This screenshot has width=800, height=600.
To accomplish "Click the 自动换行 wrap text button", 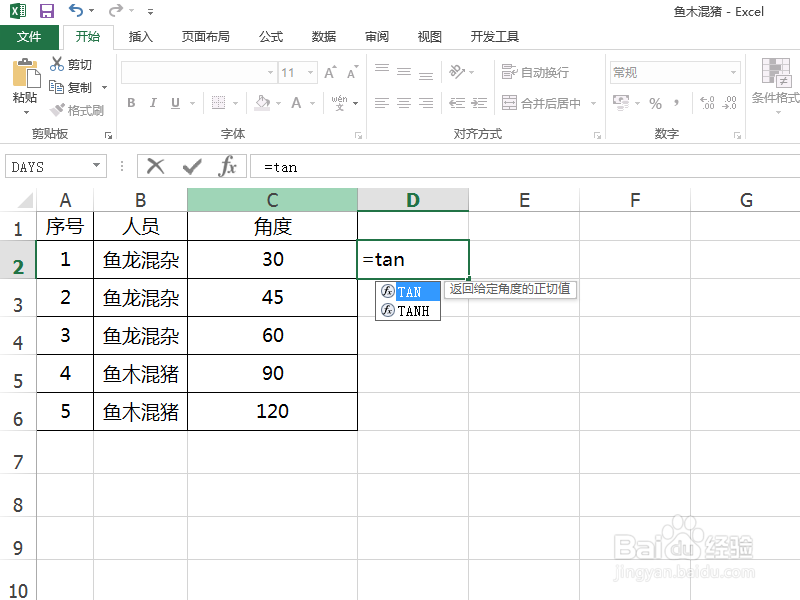I will tap(535, 72).
